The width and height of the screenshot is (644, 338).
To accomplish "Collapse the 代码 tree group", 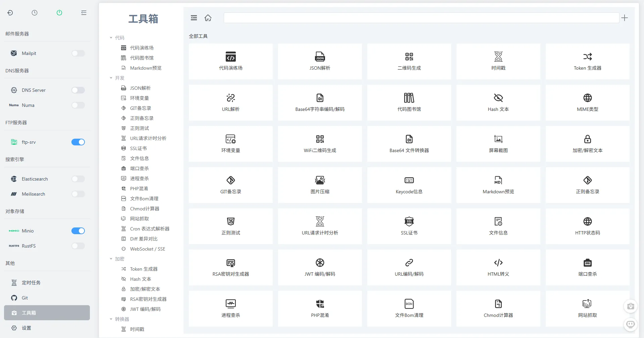I will pos(111,38).
